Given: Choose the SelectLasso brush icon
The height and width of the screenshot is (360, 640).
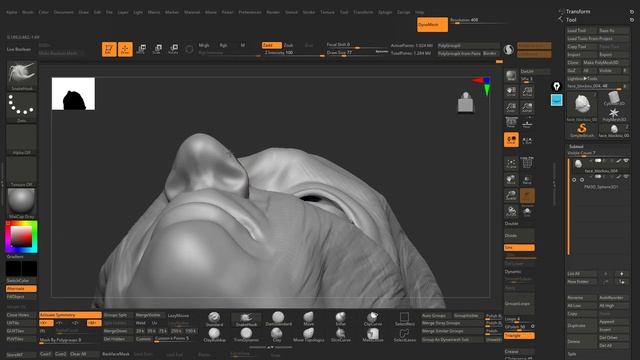Looking at the screenshot, I should (404, 335).
